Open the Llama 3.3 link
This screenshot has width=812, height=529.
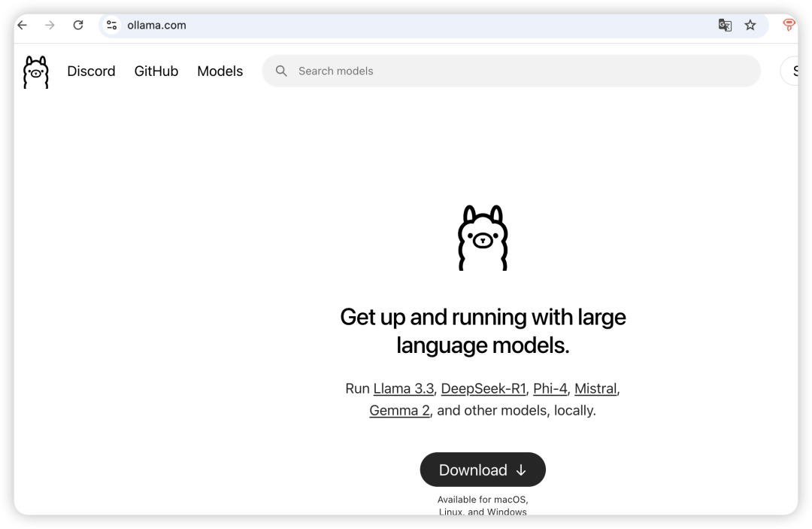(404, 388)
